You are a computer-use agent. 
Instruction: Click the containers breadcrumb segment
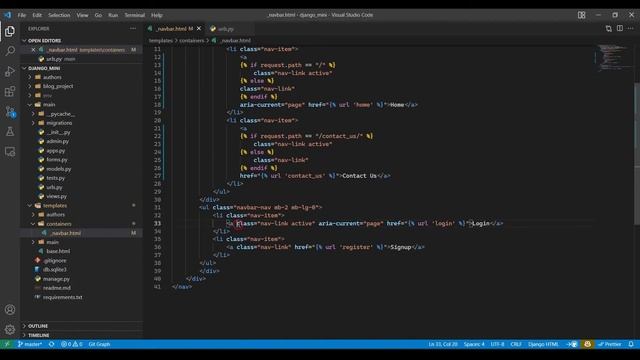click(x=191, y=40)
